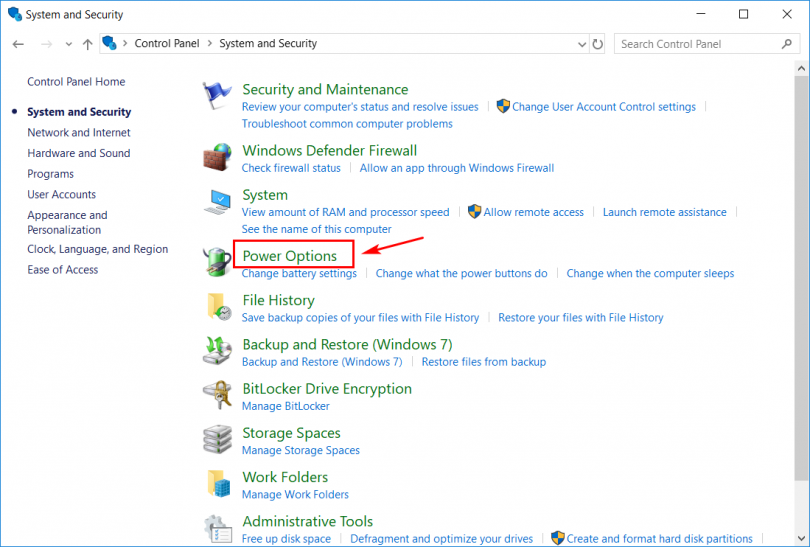Viewport: 810px width, 547px height.
Task: Click the Work Folders icon
Action: pos(218,483)
